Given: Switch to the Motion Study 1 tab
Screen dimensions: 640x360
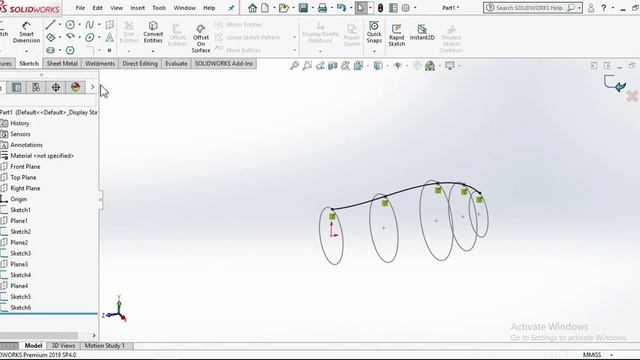Looking at the screenshot, I should click(104, 345).
